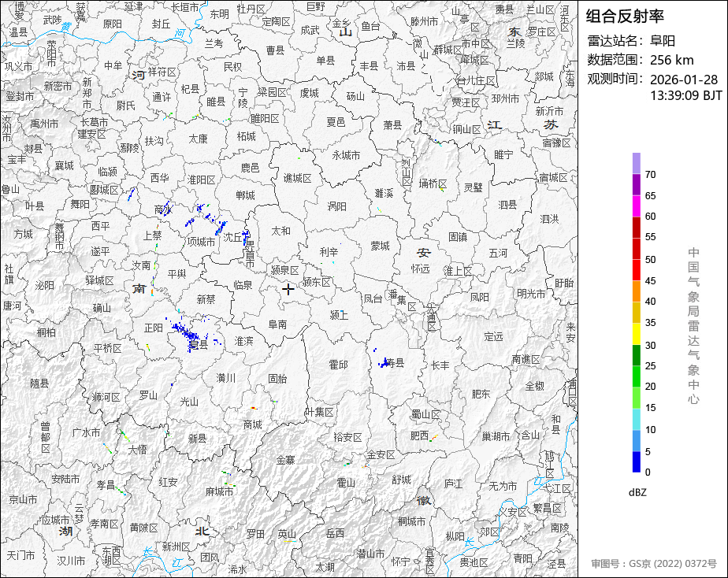Select the 兰考 map label
The height and width of the screenshot is (578, 728).
(x=214, y=43)
